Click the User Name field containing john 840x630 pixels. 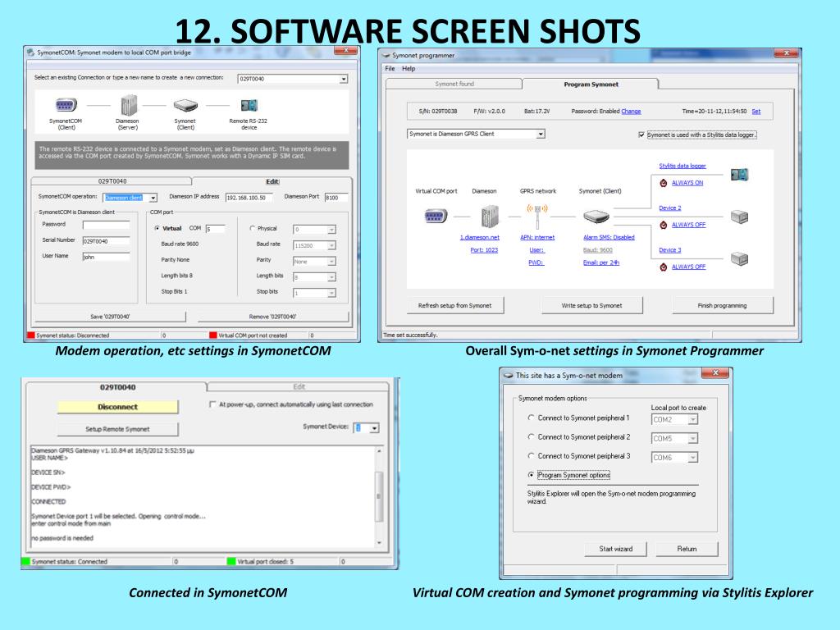[106, 257]
